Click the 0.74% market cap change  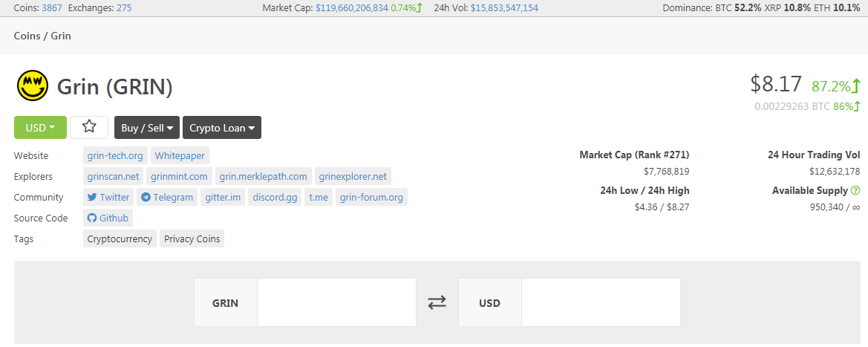point(406,7)
